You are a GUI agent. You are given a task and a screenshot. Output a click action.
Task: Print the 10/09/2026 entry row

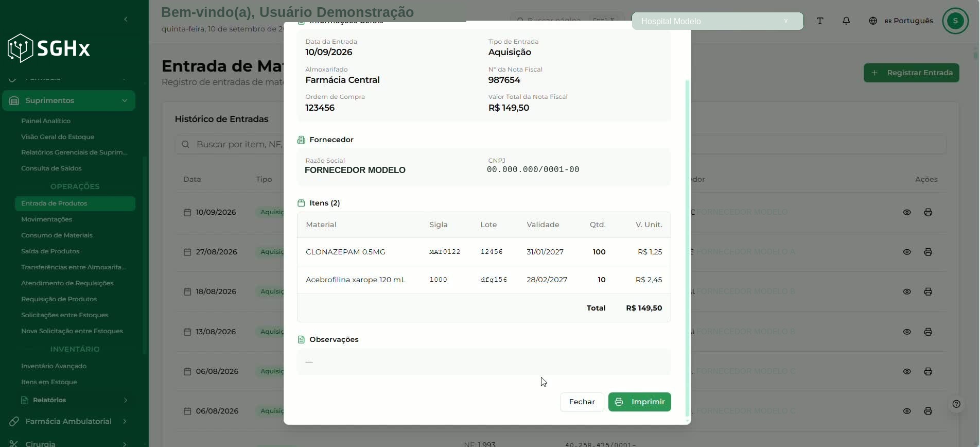point(928,212)
